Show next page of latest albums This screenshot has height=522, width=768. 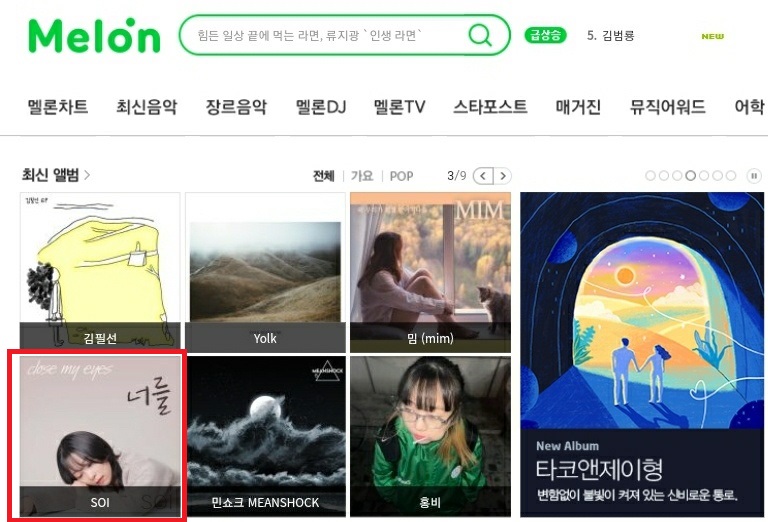503,176
